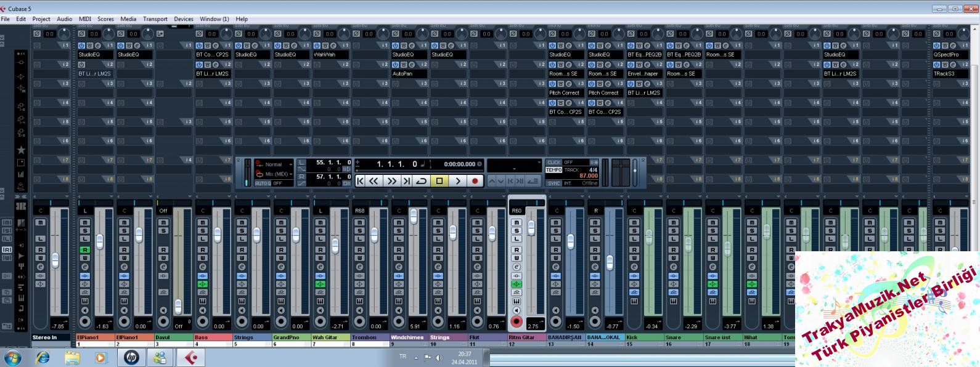Open instrument keyboard icon on ElPiano1 channel 1
The height and width of the screenshot is (367, 980).
tap(85, 301)
